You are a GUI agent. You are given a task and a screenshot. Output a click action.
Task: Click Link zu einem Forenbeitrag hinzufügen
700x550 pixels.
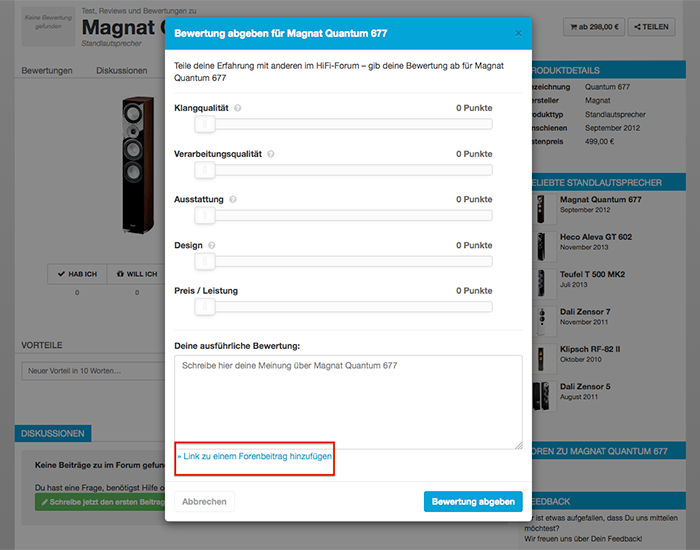click(255, 457)
